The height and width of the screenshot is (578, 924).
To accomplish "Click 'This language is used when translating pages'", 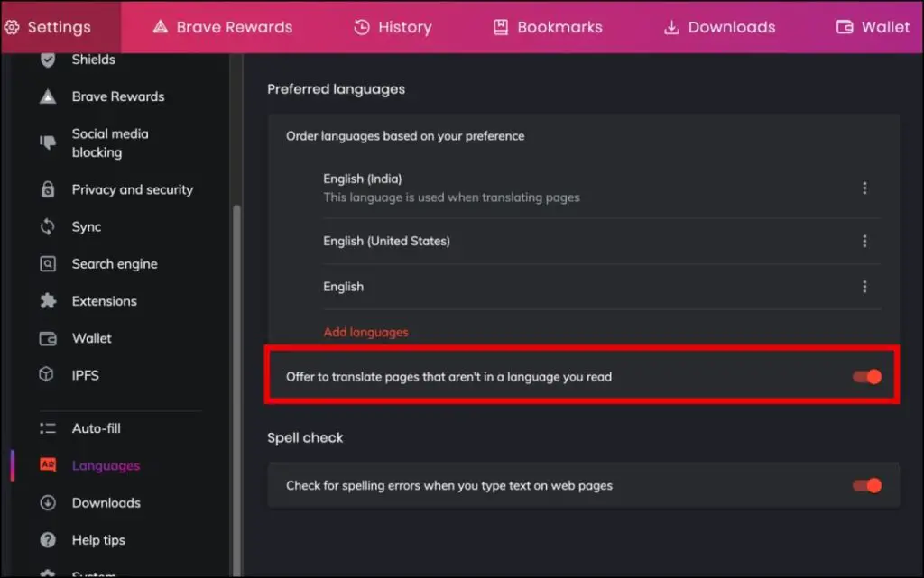I will pos(451,197).
